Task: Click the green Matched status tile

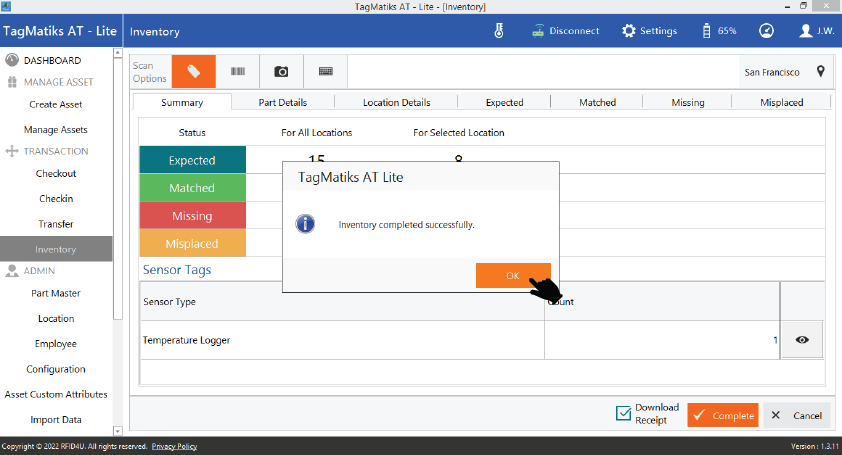Action: coord(192,188)
